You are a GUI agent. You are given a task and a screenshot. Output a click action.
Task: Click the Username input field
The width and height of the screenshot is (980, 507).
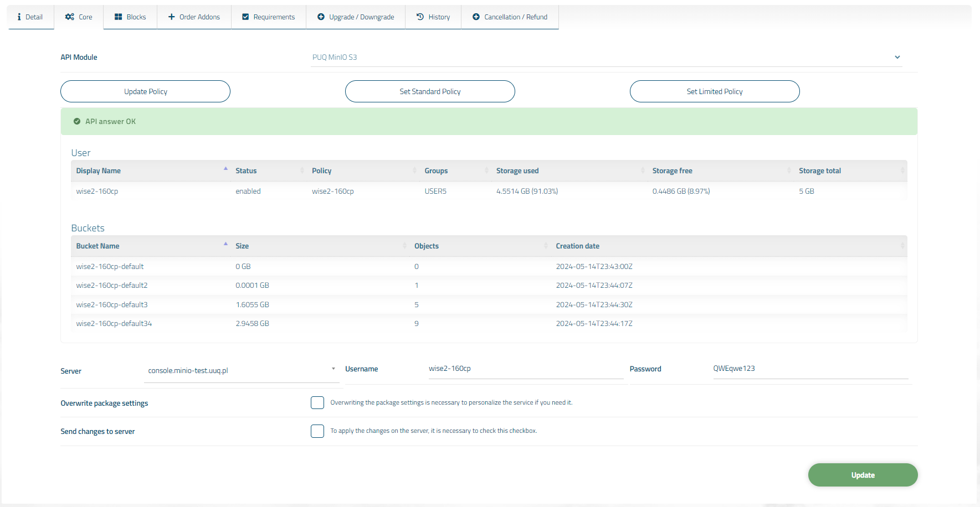coord(526,369)
